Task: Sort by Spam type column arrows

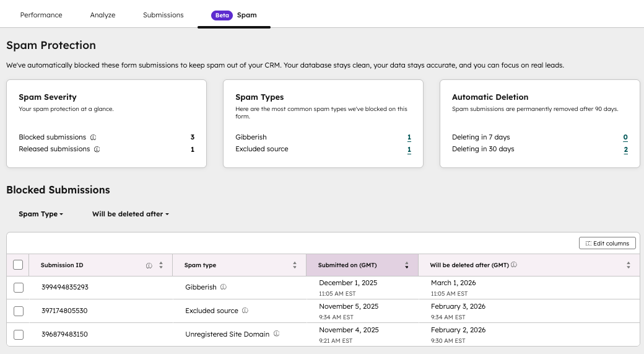Action: (295, 265)
